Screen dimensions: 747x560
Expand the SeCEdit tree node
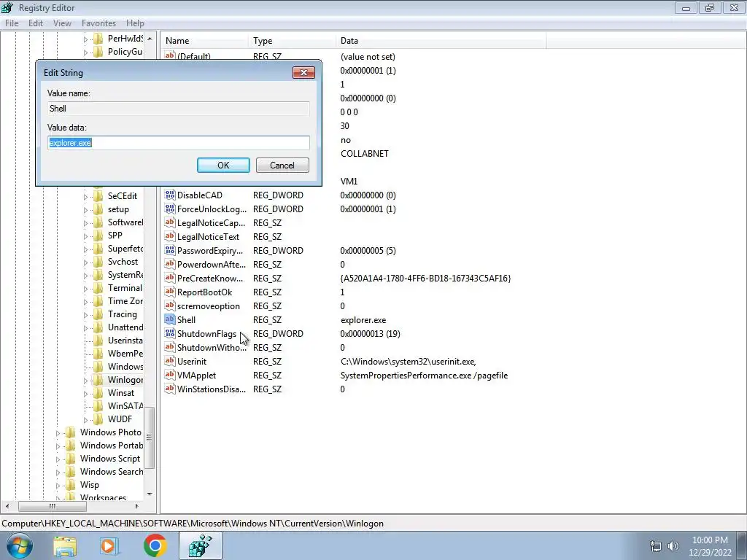(85, 196)
